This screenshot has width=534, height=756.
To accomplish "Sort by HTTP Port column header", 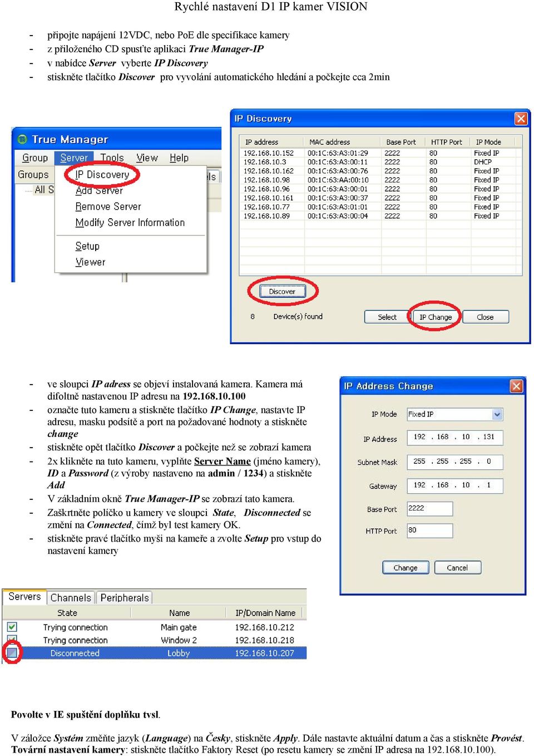I will 448,142.
